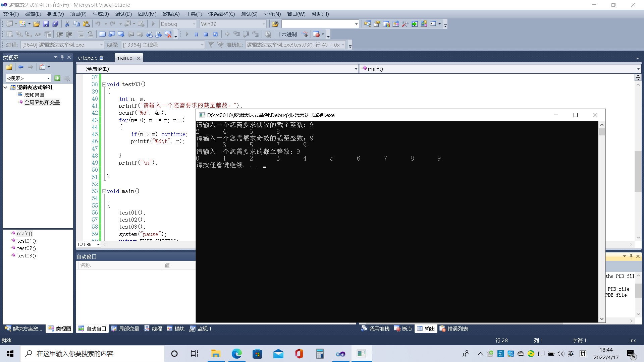The image size is (644, 362).
Task: Select test02() in the members list
Action: [26, 248]
